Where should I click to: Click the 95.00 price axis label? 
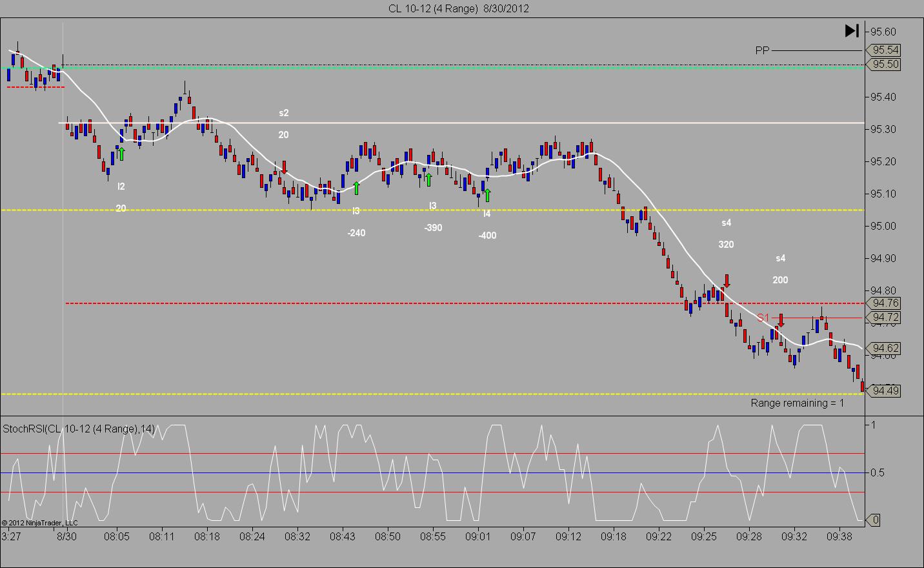coord(883,226)
